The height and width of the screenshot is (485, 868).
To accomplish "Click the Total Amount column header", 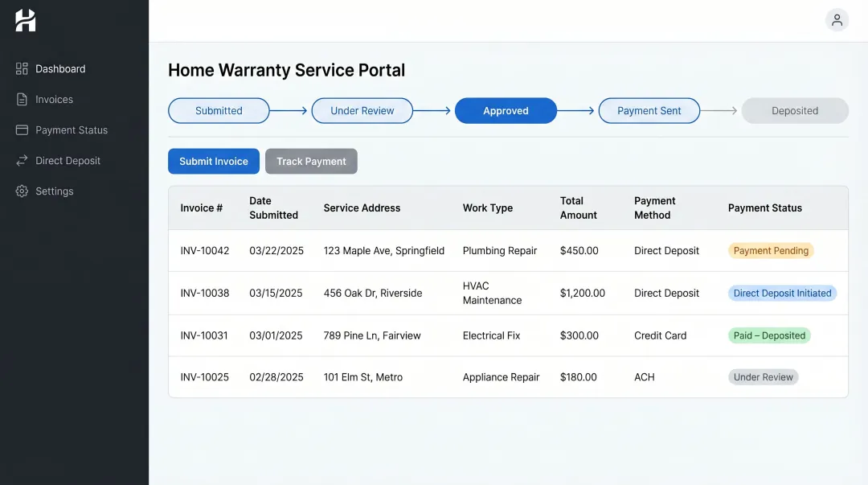I will 579,208.
